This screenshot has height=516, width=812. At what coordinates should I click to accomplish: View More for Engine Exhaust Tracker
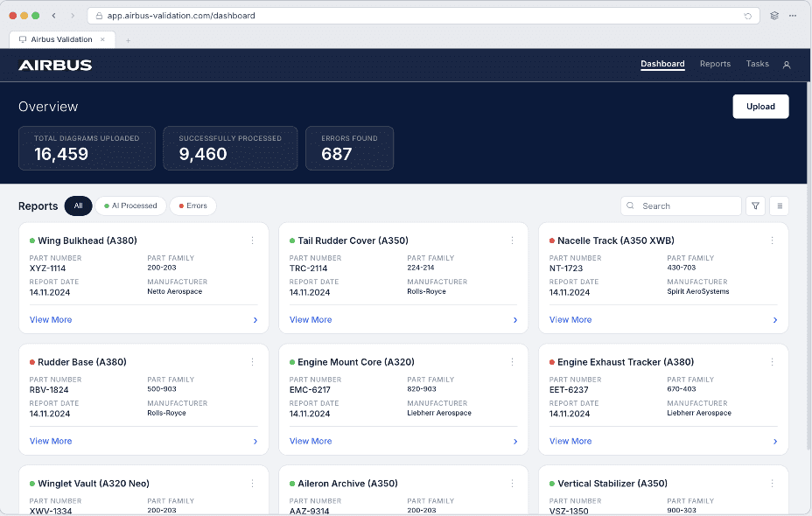pyautogui.click(x=570, y=441)
